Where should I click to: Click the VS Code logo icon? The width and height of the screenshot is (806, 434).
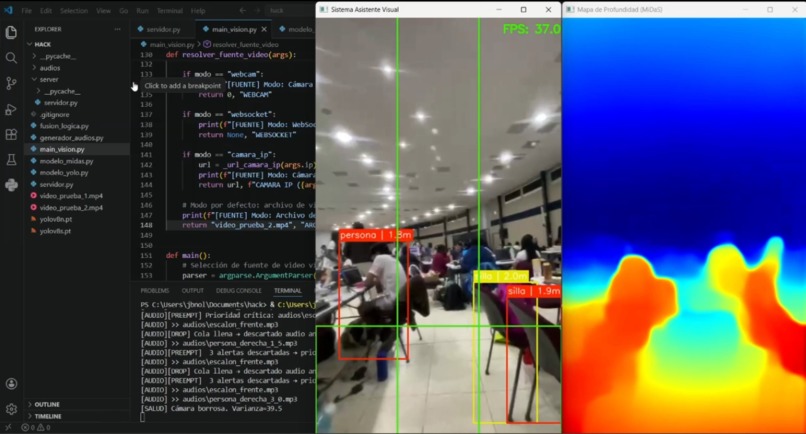pos(8,10)
